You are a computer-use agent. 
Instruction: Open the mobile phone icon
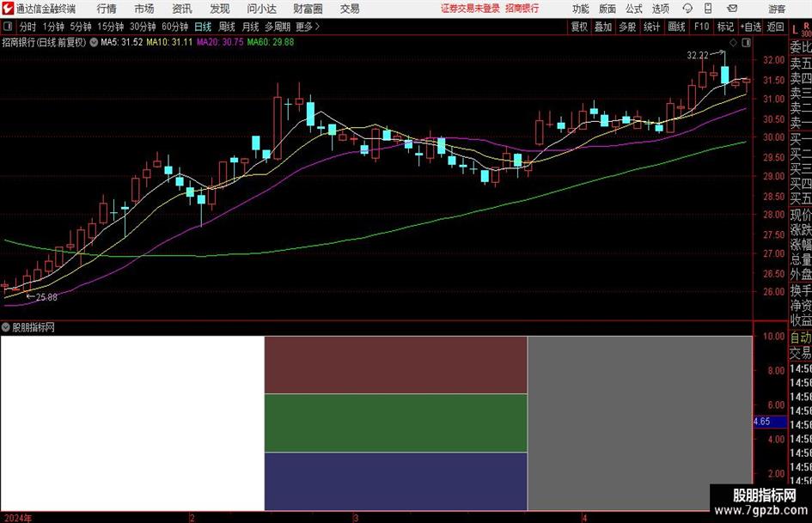click(708, 9)
